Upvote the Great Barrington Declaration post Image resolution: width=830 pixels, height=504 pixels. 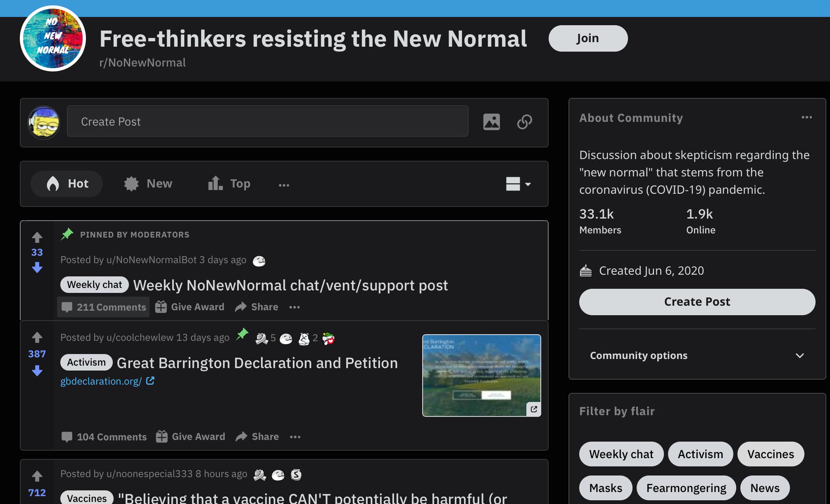(x=37, y=338)
